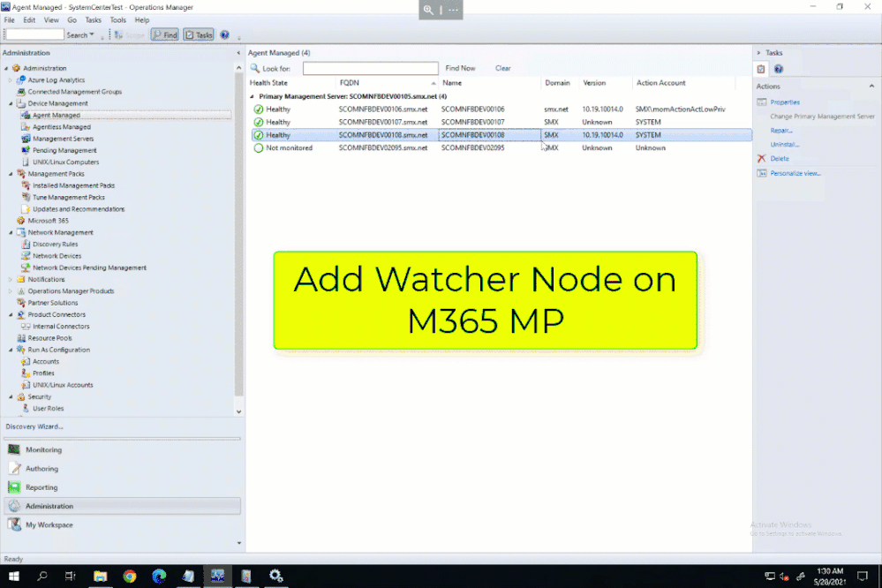Open the Azure Log Analytics node icon
882x588 pixels.
pyautogui.click(x=21, y=79)
